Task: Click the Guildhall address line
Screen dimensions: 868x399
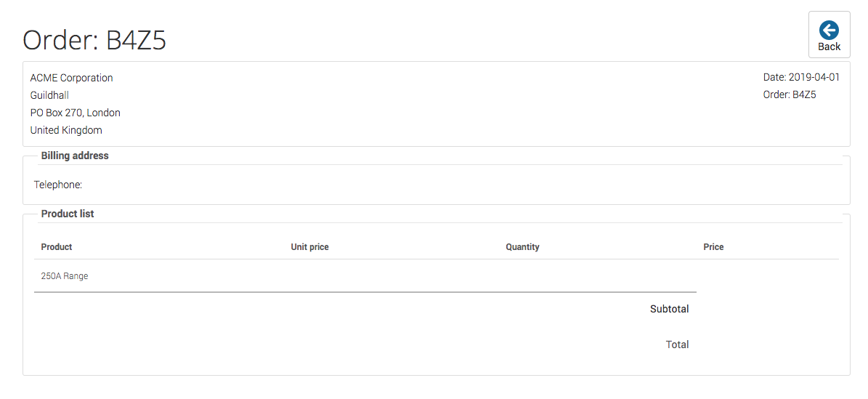Action: coord(49,95)
